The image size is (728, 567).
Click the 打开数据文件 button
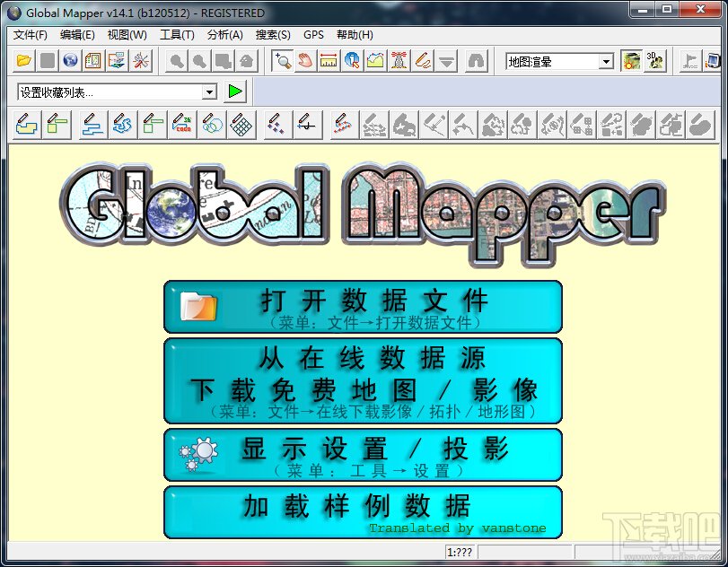pyautogui.click(x=363, y=307)
